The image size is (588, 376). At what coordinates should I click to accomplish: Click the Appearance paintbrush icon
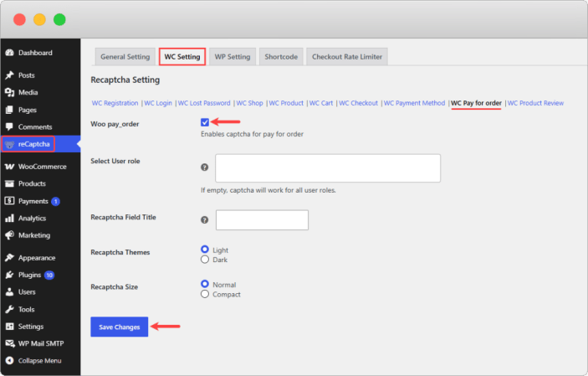click(x=9, y=258)
